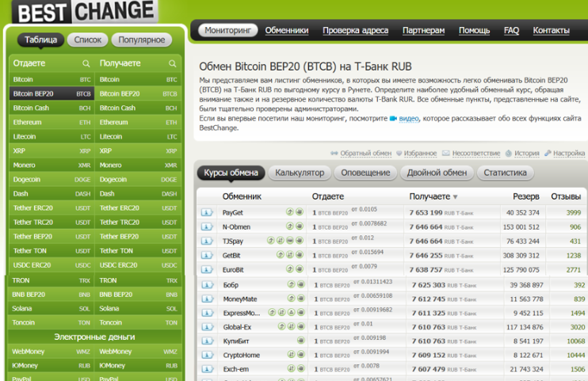Open info icon for CryptoHome exchanger
This screenshot has height=381, width=588.
pos(208,355)
